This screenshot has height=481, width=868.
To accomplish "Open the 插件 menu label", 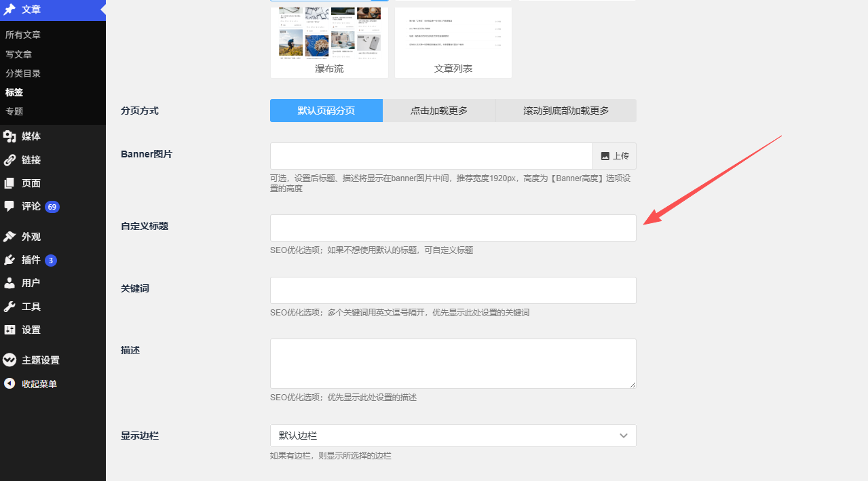I will [x=31, y=260].
